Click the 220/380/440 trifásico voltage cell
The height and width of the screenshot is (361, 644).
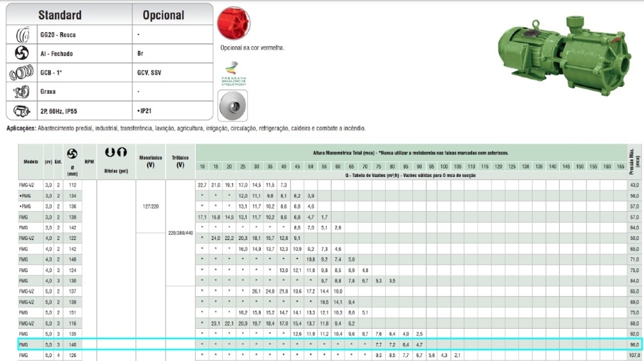coord(180,234)
